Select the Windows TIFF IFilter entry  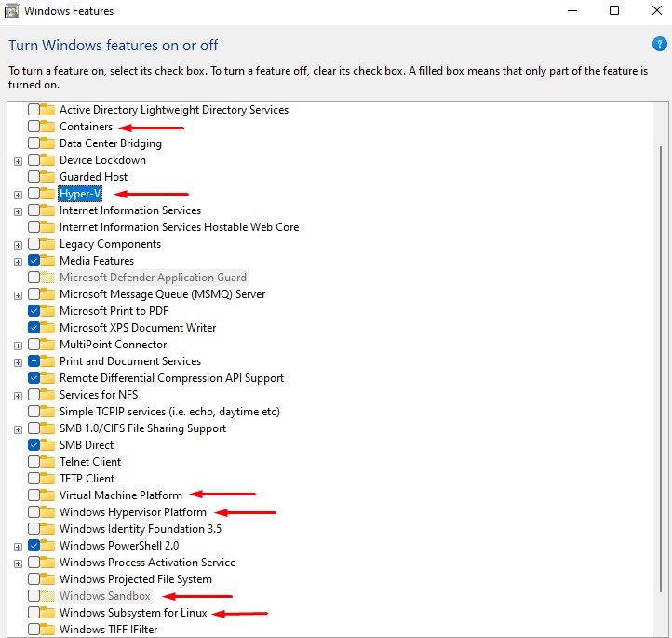(108, 629)
